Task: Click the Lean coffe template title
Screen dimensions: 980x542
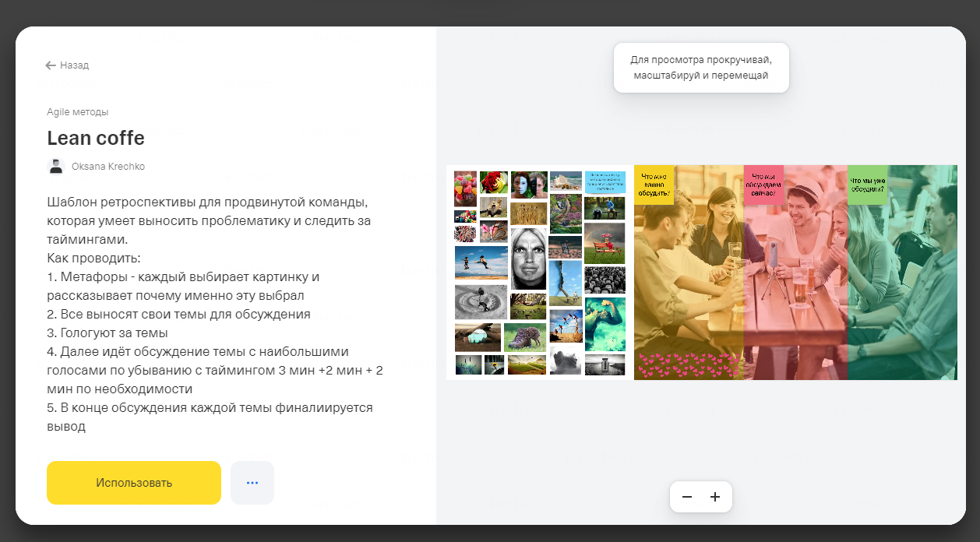Action: [x=96, y=138]
